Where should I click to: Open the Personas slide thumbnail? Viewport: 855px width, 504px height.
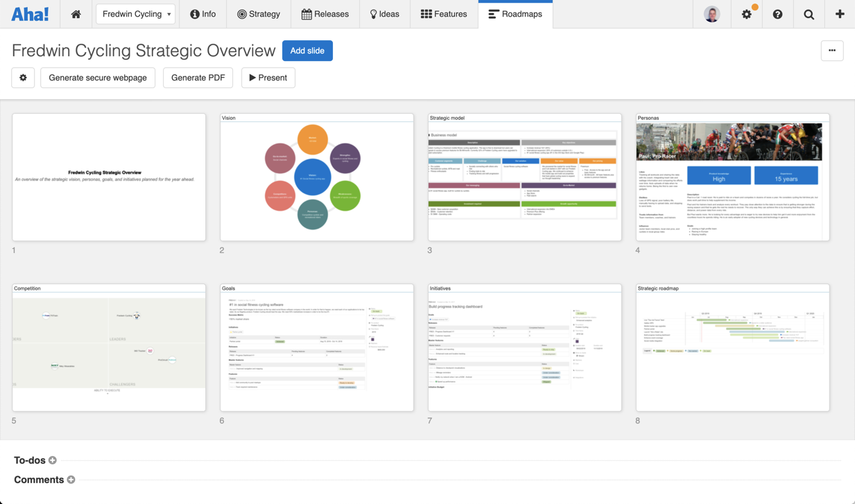733,177
